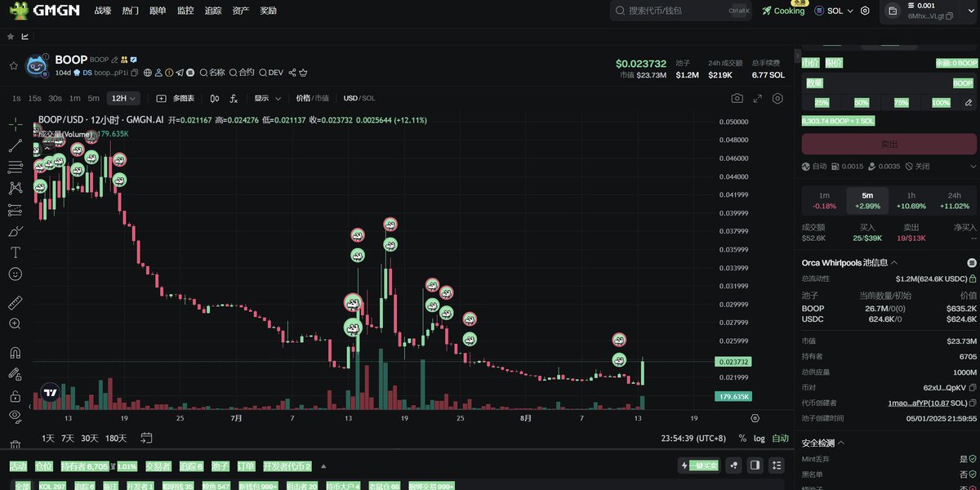Toggle 自动 auto scale on chart
Viewport: 980px width, 490px height.
781,439
